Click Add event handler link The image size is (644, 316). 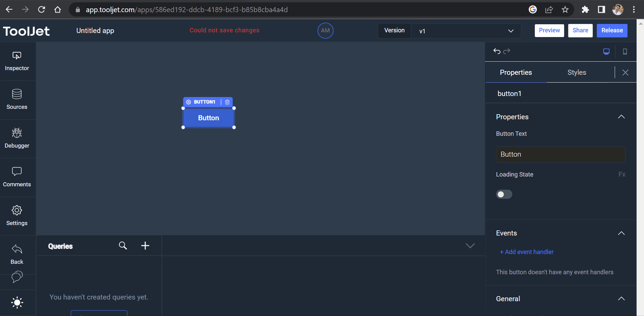527,252
